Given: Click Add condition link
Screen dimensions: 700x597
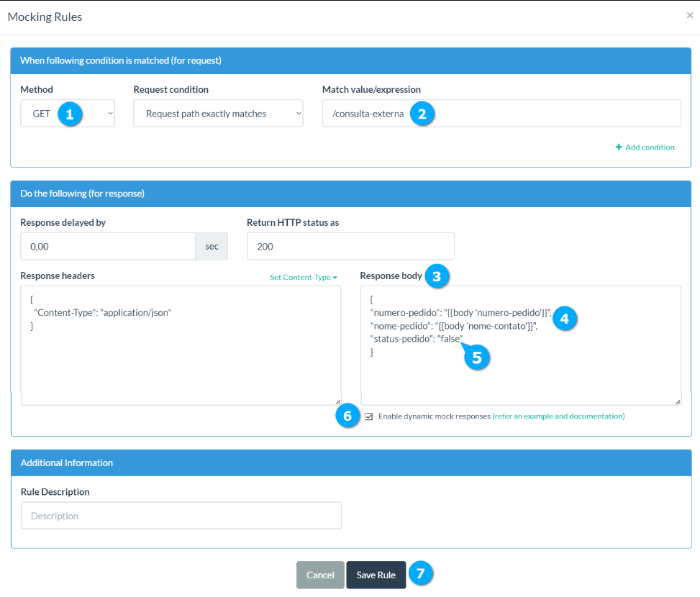Looking at the screenshot, I should (645, 147).
